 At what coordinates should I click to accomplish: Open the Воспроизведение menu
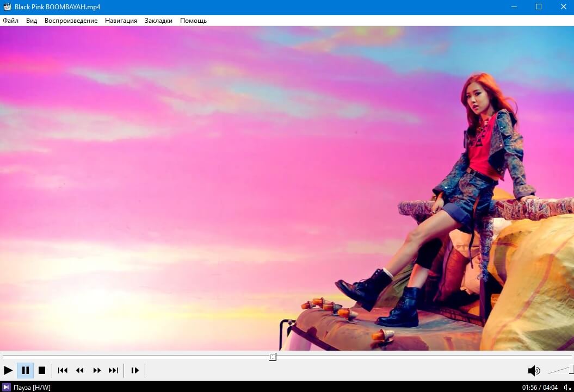coord(71,21)
